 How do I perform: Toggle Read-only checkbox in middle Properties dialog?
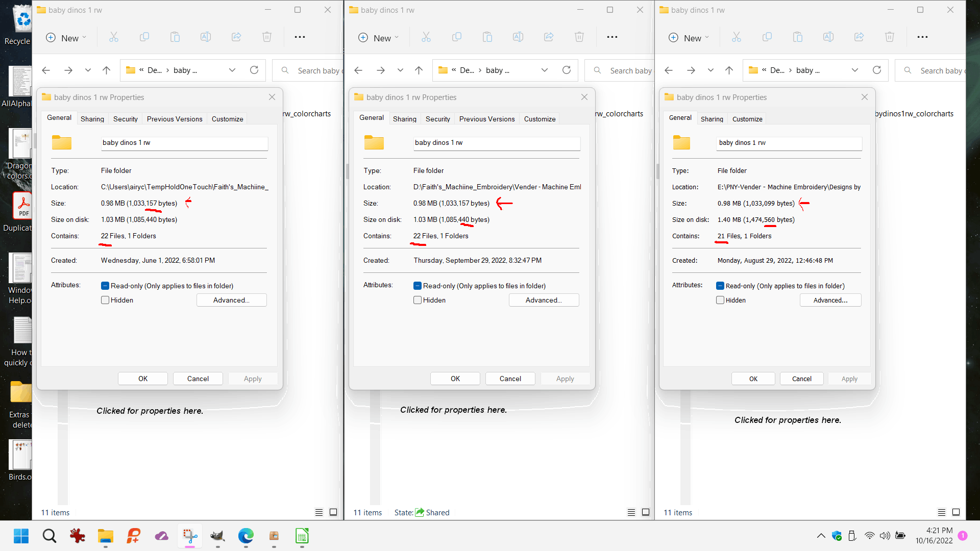tap(418, 286)
